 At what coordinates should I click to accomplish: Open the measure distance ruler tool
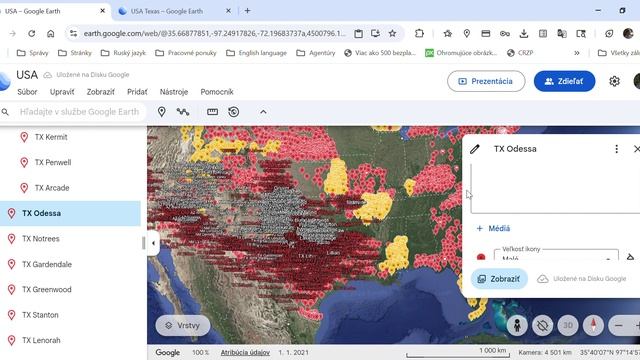pos(212,111)
